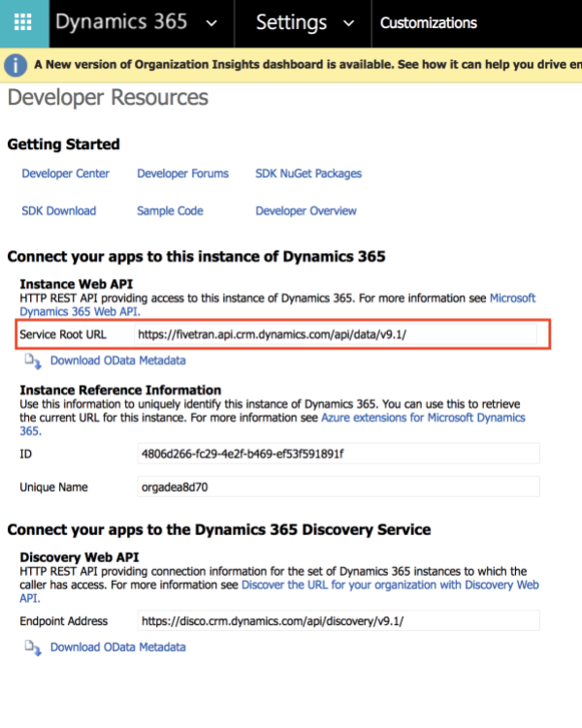Click the Service Root URL field

point(336,334)
